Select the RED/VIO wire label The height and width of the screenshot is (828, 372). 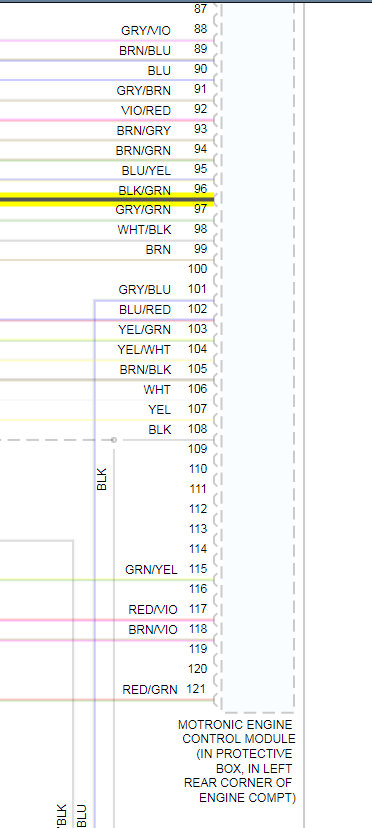[153, 610]
